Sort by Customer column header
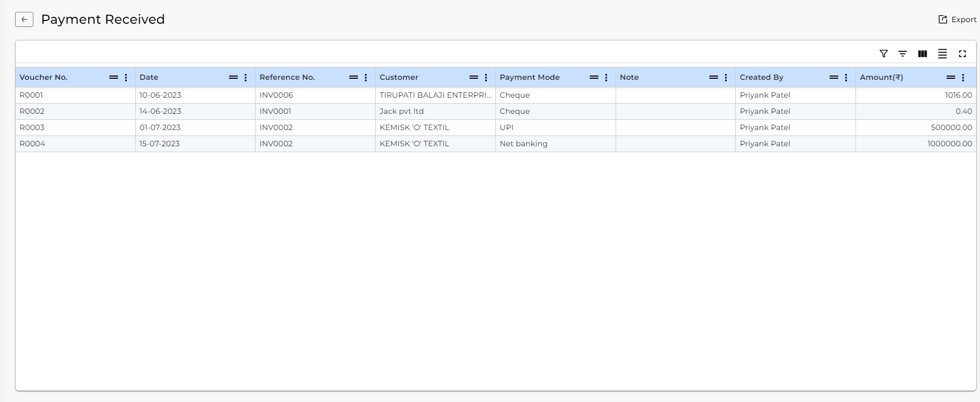 [x=399, y=77]
